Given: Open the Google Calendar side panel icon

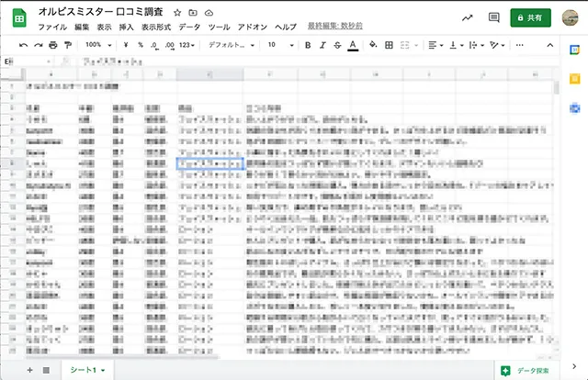Looking at the screenshot, I should point(574,50).
